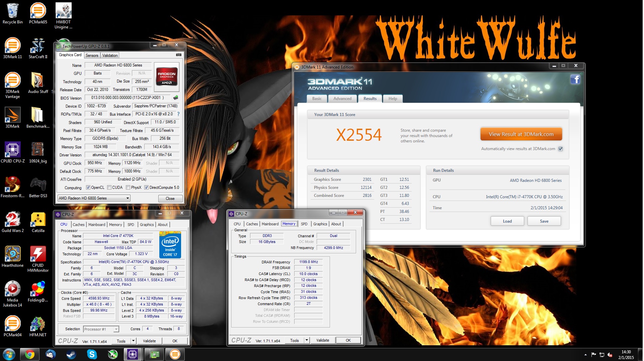
Task: Select Caches tab in left CPU-Z window
Action: [79, 225]
